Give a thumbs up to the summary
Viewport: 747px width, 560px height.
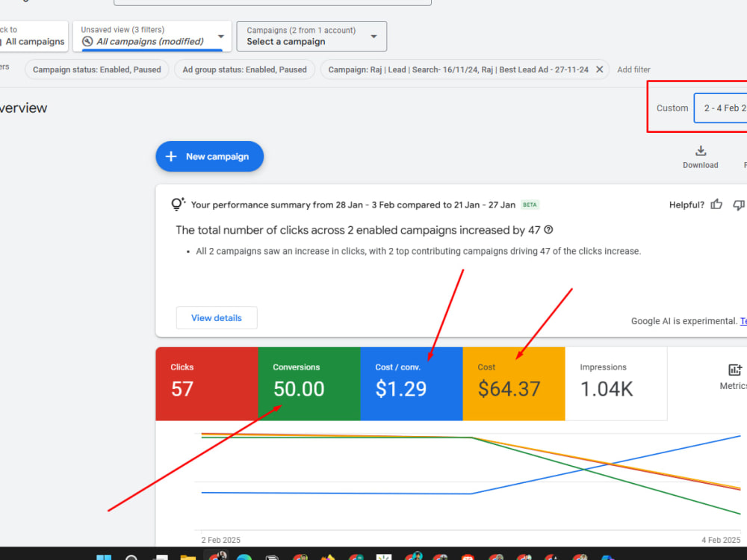click(716, 205)
